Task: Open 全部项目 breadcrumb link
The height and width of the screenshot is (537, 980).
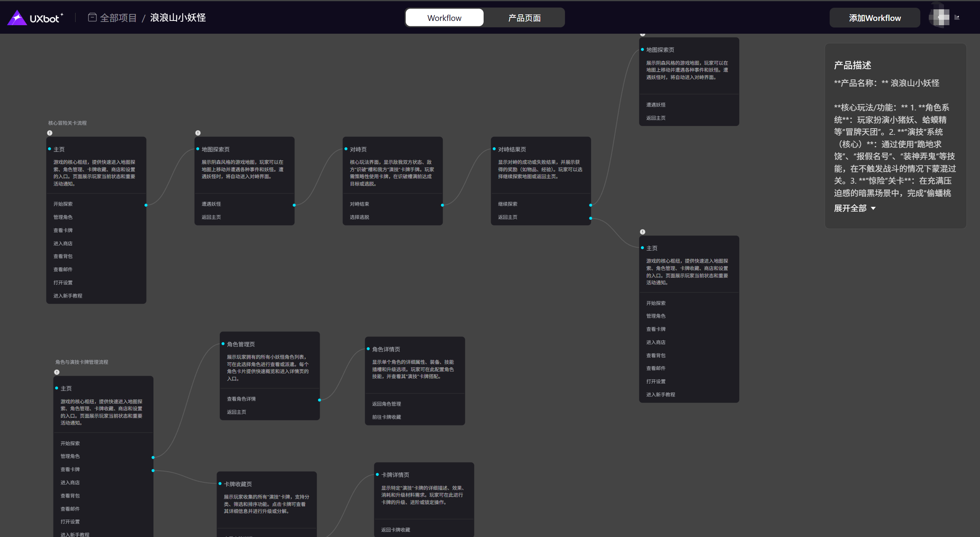Action: pos(118,18)
